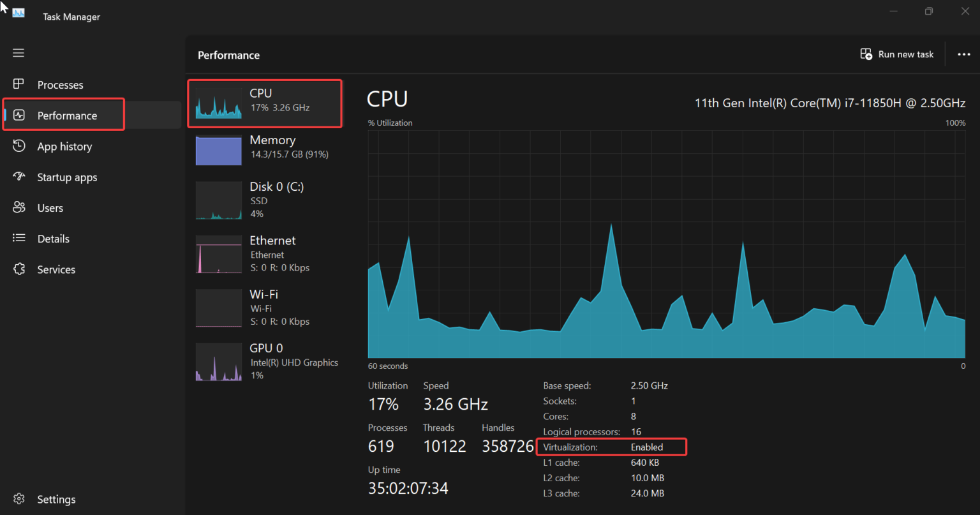The image size is (980, 515).
Task: Select the Memory usage thumbnail
Action: point(219,151)
